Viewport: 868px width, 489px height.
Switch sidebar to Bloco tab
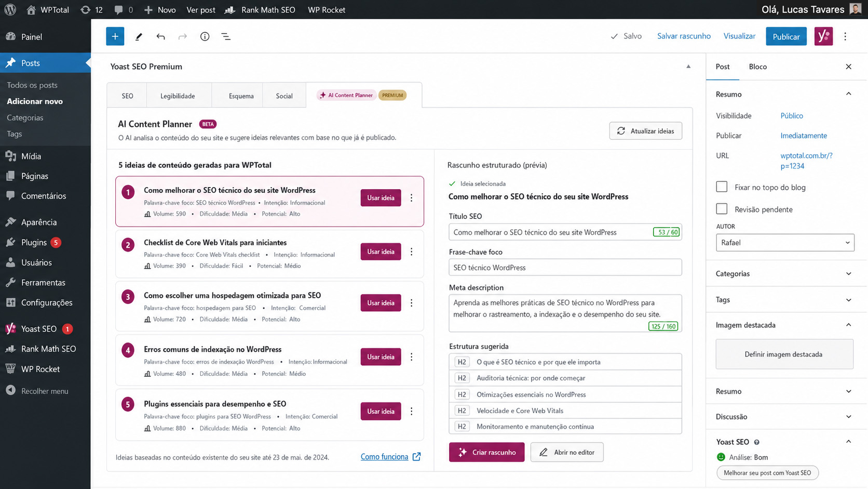758,67
